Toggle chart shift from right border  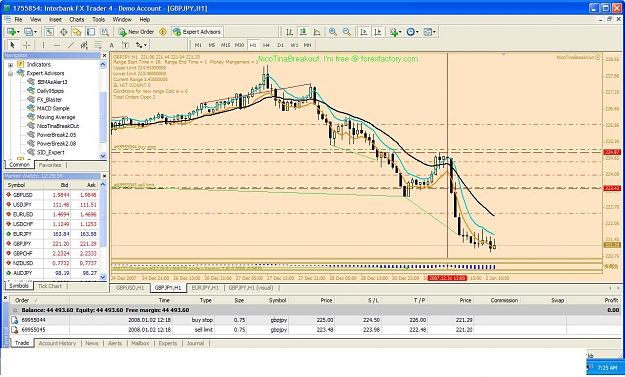(x=377, y=32)
